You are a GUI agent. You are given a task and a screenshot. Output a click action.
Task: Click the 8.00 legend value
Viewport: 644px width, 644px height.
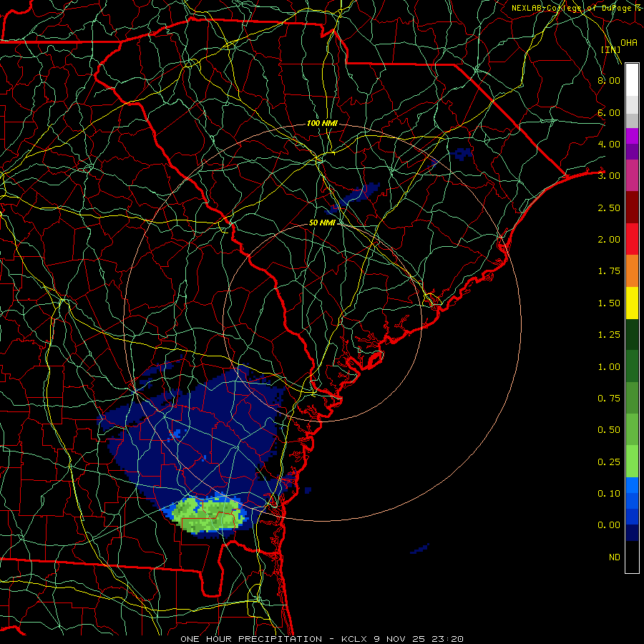609,80
